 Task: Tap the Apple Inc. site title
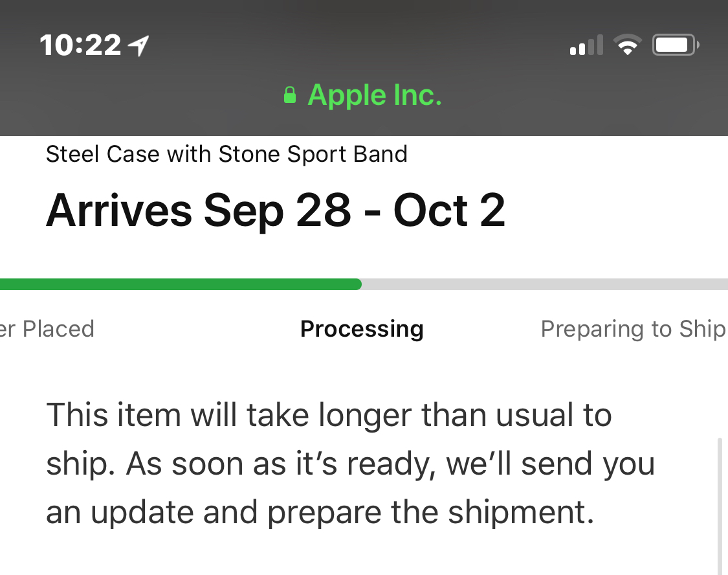coord(374,95)
